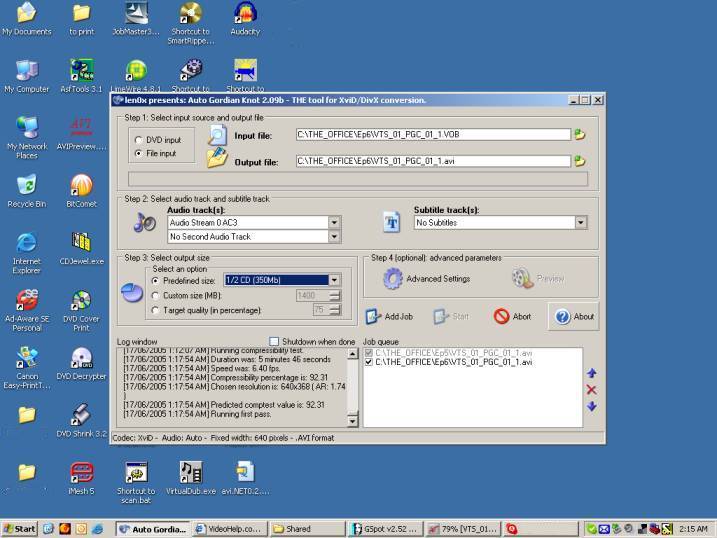Viewport: 717px width, 538px height.
Task: Select File input radio button
Action: tap(139, 153)
